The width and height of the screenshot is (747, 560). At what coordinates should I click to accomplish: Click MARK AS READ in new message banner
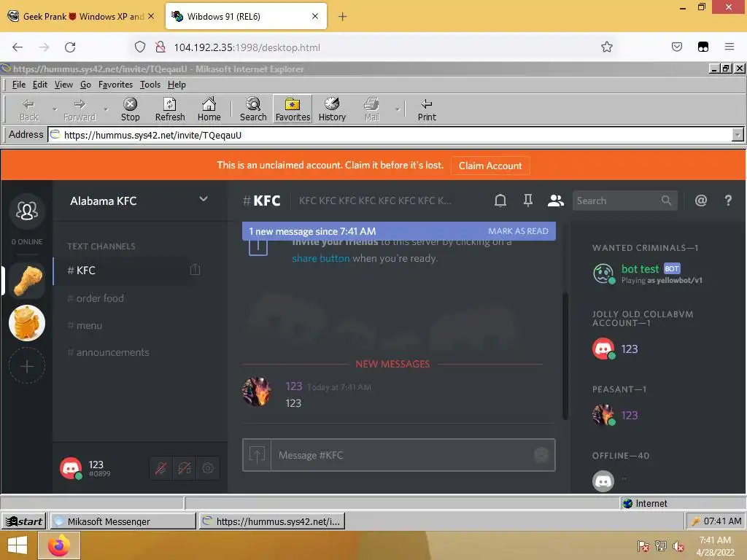pyautogui.click(x=518, y=231)
